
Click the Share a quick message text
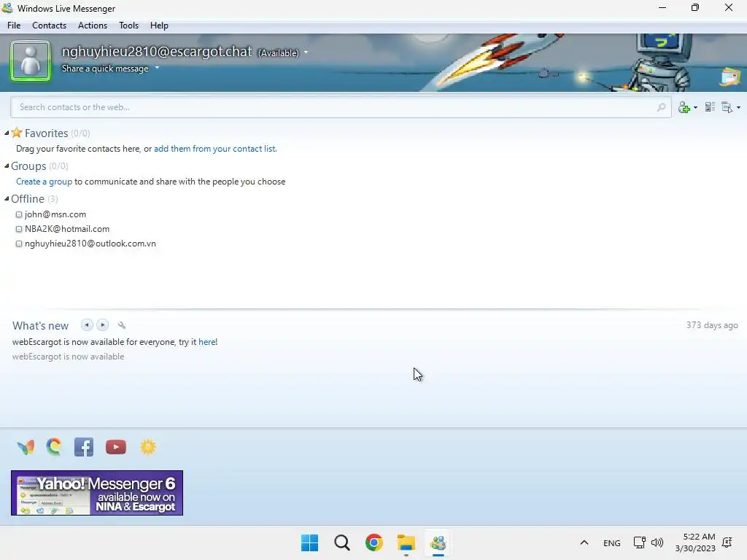point(105,69)
